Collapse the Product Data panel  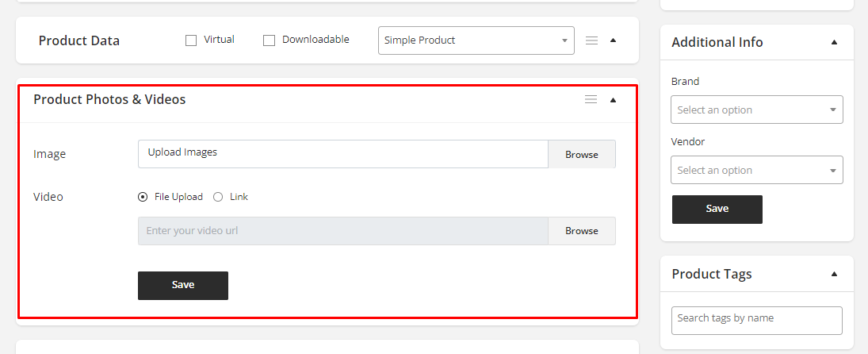pos(613,40)
